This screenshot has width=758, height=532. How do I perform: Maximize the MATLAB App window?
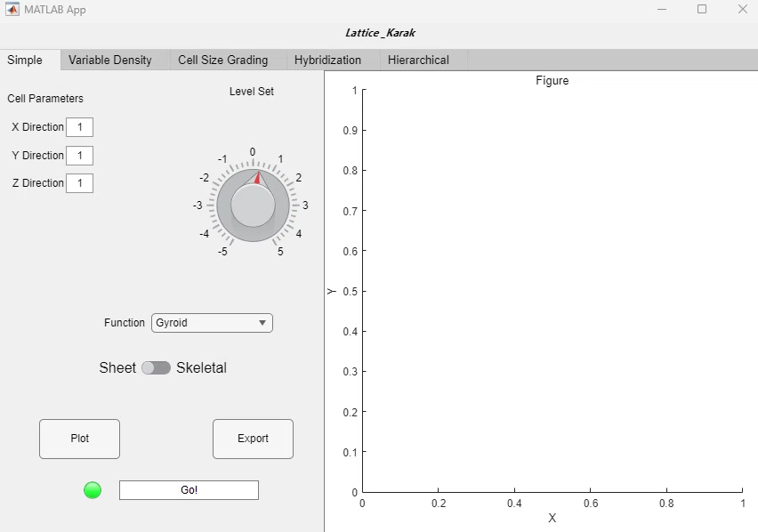coord(702,9)
